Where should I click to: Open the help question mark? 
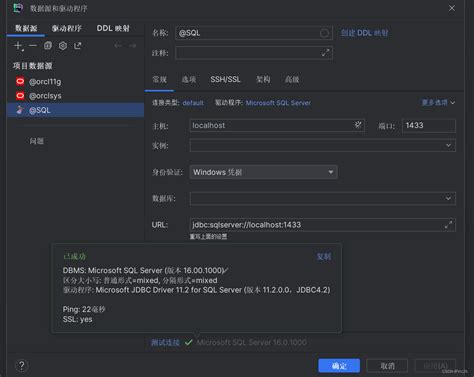22,366
